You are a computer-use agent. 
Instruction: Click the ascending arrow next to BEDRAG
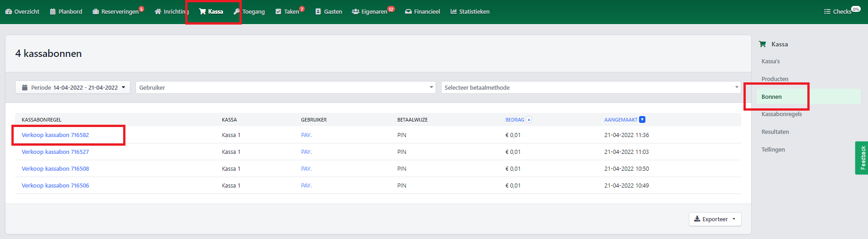(529, 120)
